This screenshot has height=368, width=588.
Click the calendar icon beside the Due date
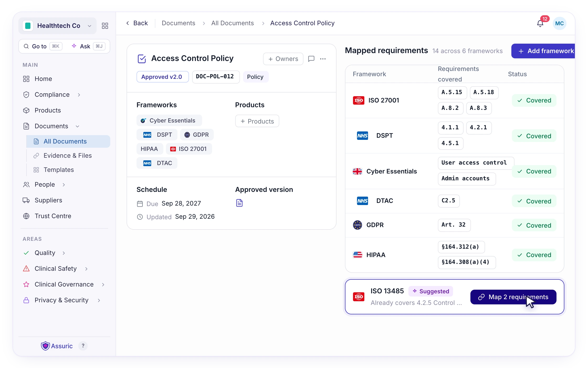(x=140, y=204)
